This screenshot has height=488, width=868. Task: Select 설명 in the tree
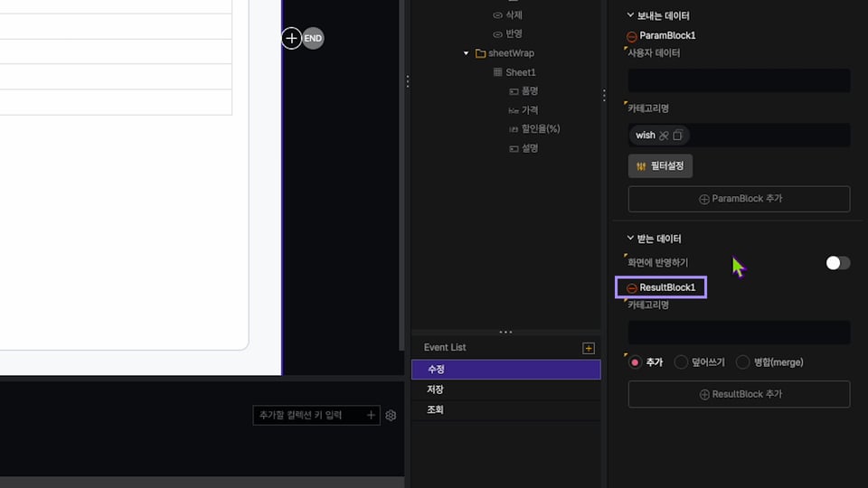coord(530,147)
